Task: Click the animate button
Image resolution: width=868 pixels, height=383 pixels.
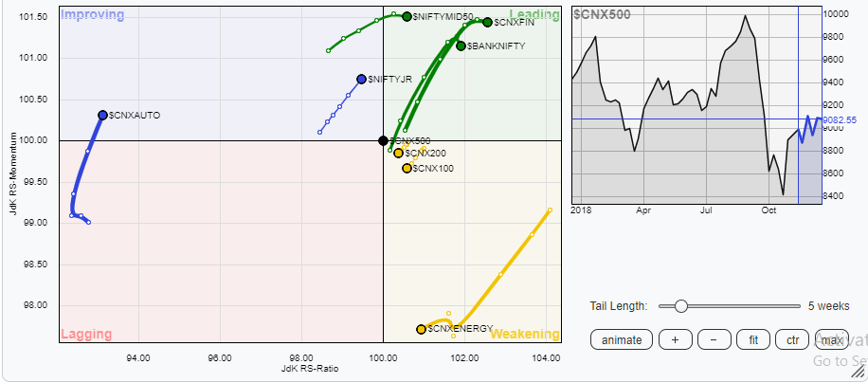Action: click(621, 339)
